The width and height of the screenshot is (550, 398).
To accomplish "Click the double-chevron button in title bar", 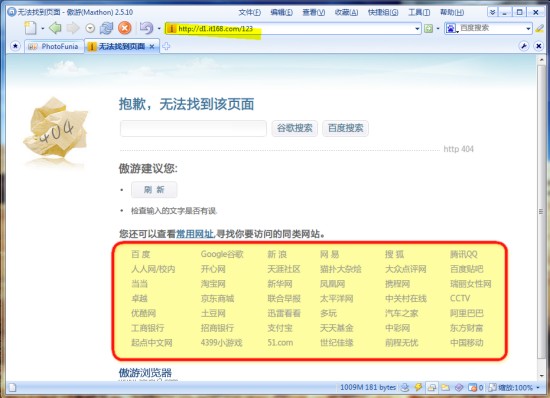I will click(492, 12).
